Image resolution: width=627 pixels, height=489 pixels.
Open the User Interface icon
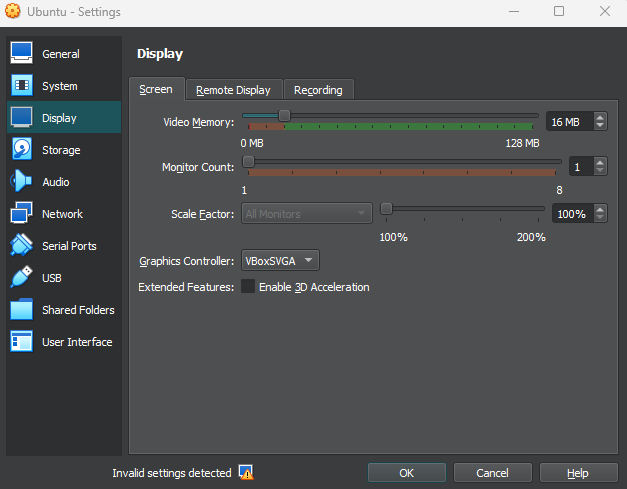click(22, 342)
